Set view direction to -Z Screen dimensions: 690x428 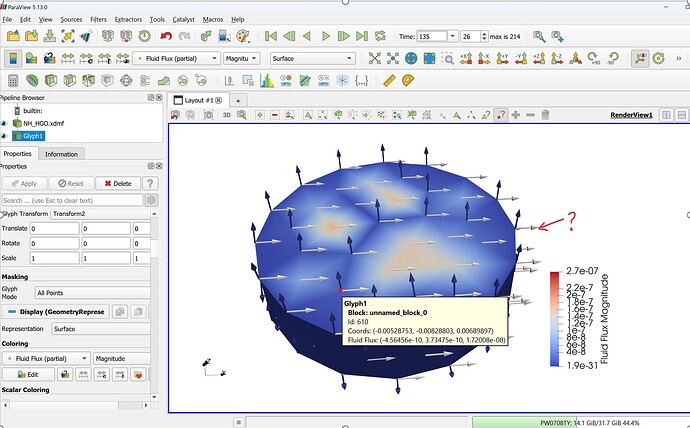click(557, 58)
